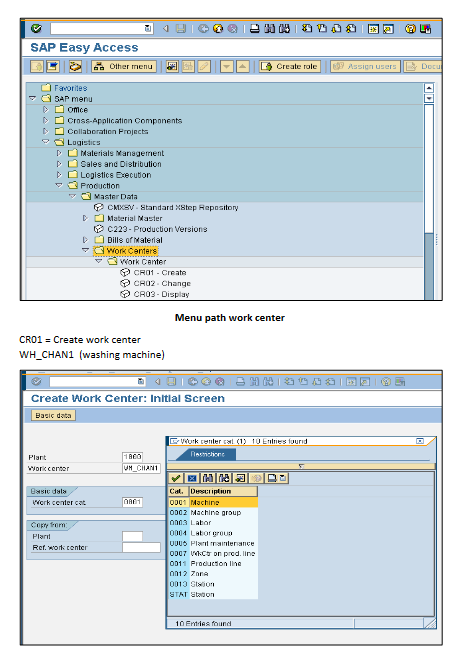This screenshot has height=660, width=456.
Task: Click Next Page icon in SAP Easy Access toolbar
Action: 336,29
